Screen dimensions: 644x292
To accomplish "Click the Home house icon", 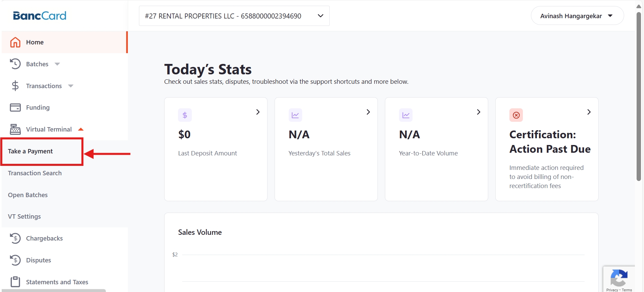I will click(15, 42).
